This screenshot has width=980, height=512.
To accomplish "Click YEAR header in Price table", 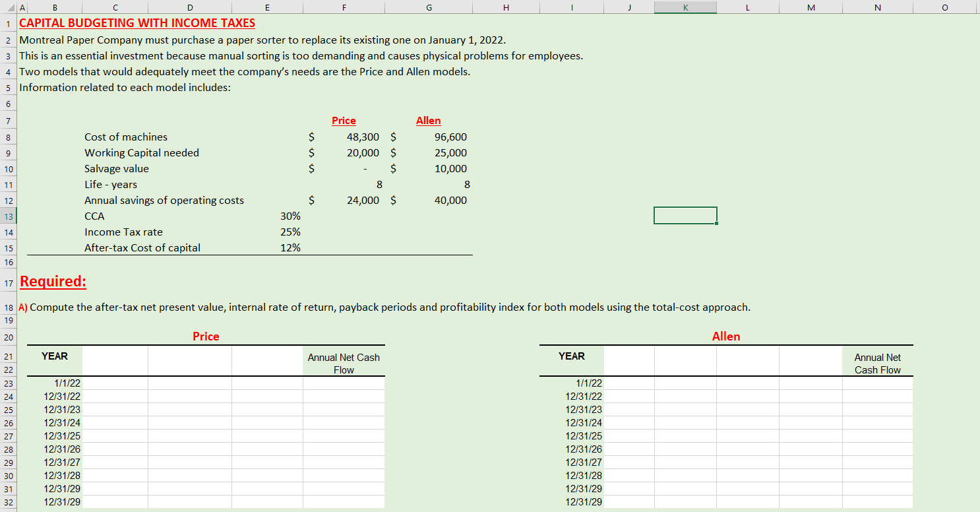I will click(x=55, y=356).
